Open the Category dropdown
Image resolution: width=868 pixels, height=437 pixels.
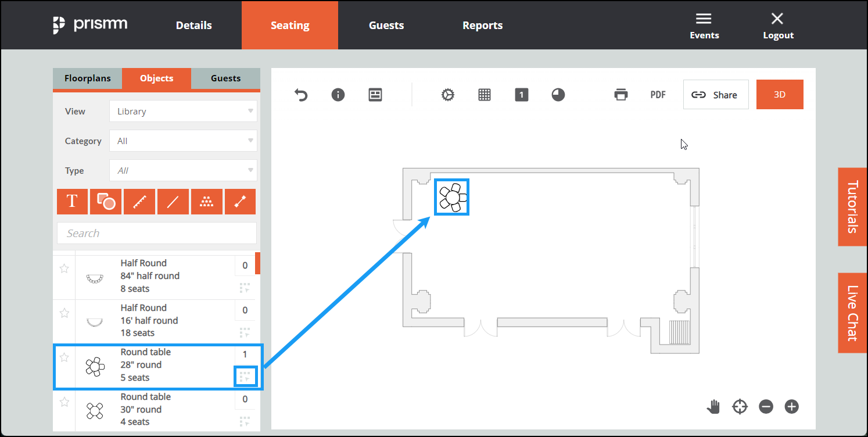coord(183,141)
